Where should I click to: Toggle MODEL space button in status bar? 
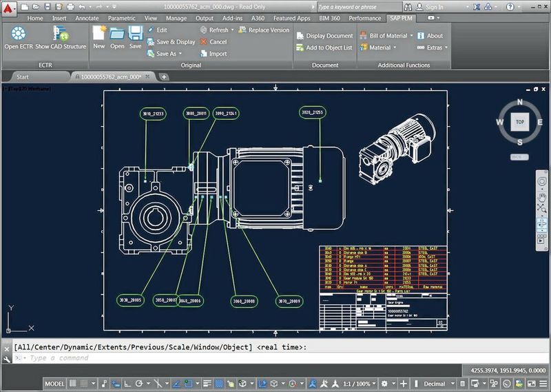pyautogui.click(x=55, y=384)
